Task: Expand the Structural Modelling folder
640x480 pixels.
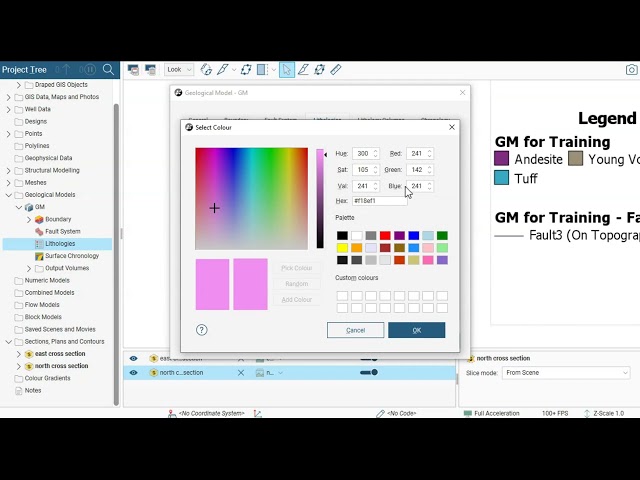Action: coord(9,171)
